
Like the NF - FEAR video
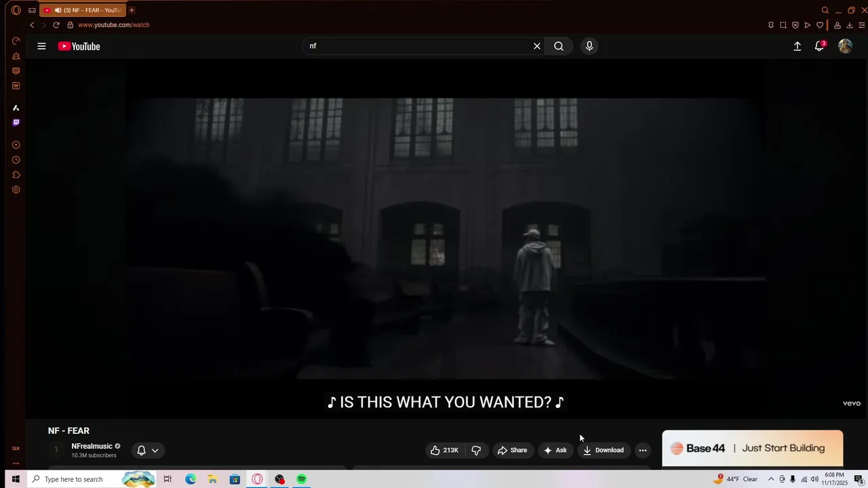(445, 450)
